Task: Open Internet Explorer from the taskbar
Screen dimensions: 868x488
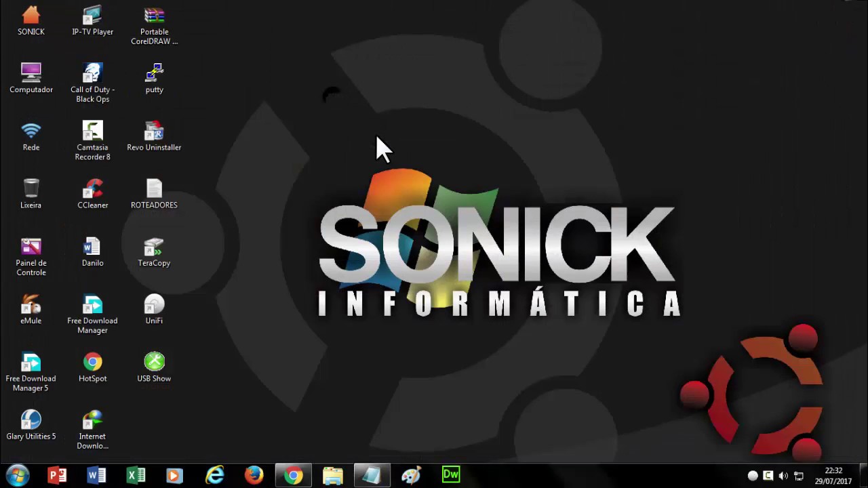Action: (x=214, y=475)
